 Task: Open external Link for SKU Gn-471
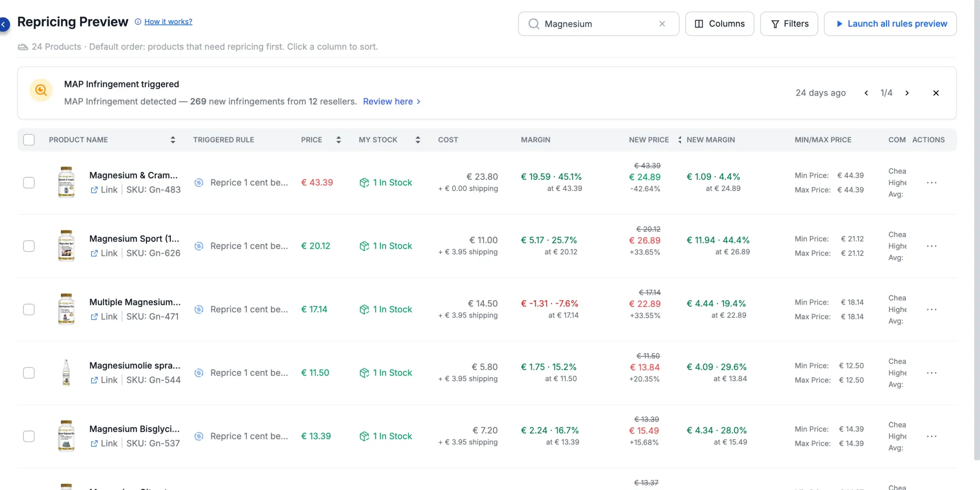[x=104, y=317]
